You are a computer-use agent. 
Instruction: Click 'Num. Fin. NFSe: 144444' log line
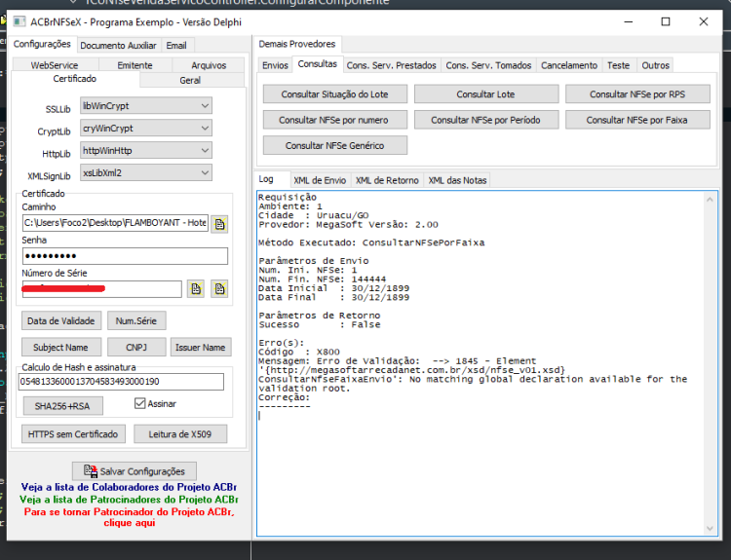click(x=323, y=280)
